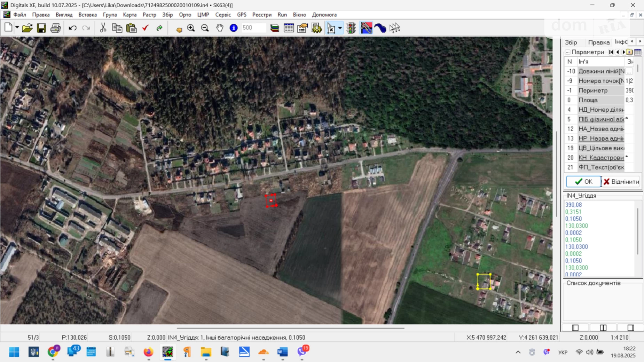Click the save floppy disk icon
Image resolution: width=644 pixels, height=362 pixels.
pyautogui.click(x=41, y=28)
